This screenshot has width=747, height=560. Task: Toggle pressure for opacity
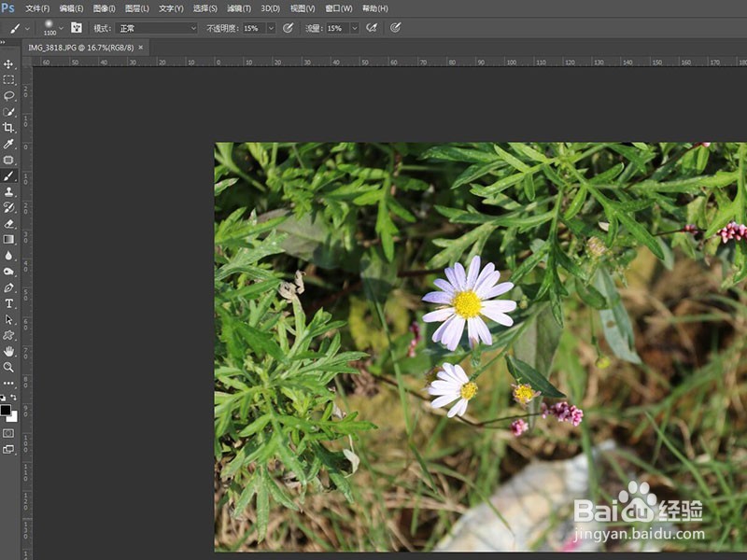point(288,28)
